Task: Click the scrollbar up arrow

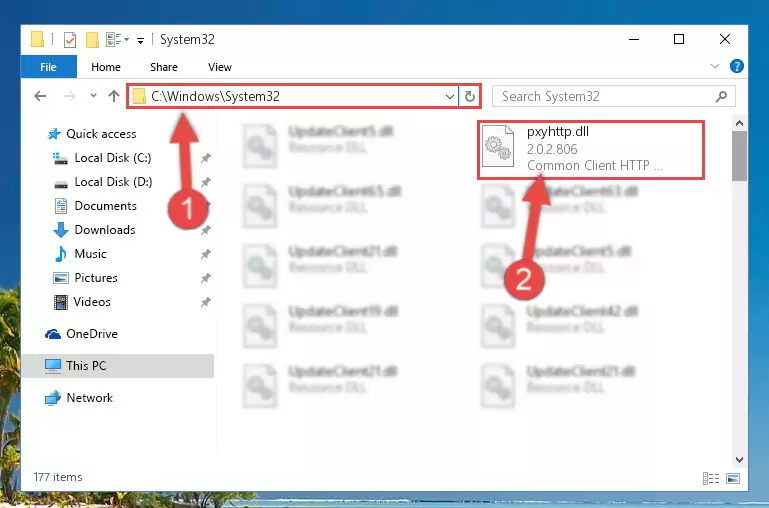Action: click(x=740, y=123)
